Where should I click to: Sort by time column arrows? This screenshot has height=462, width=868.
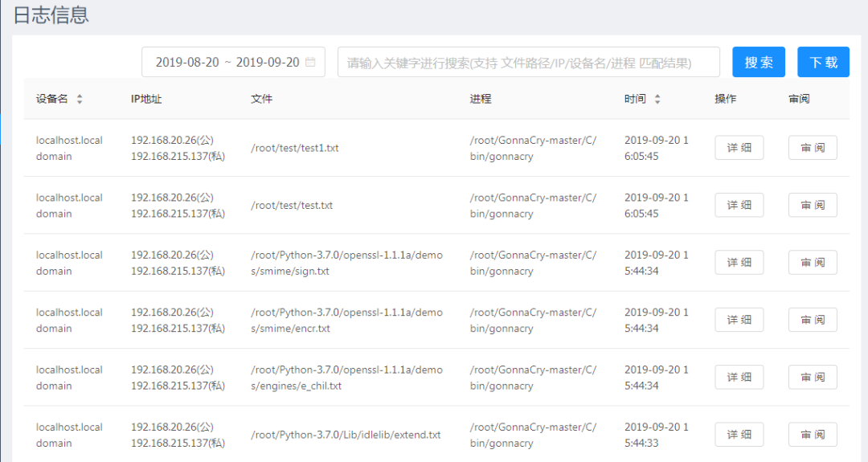657,100
